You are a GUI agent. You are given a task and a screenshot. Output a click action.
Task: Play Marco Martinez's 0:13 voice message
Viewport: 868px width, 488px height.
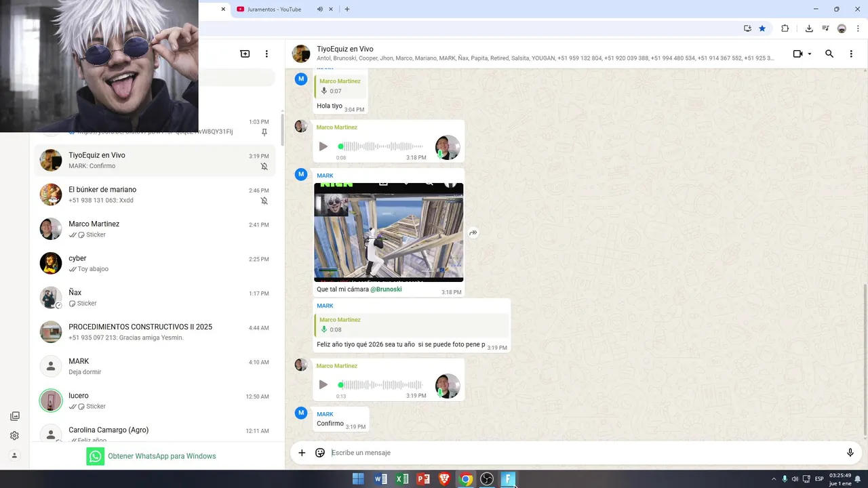323,385
